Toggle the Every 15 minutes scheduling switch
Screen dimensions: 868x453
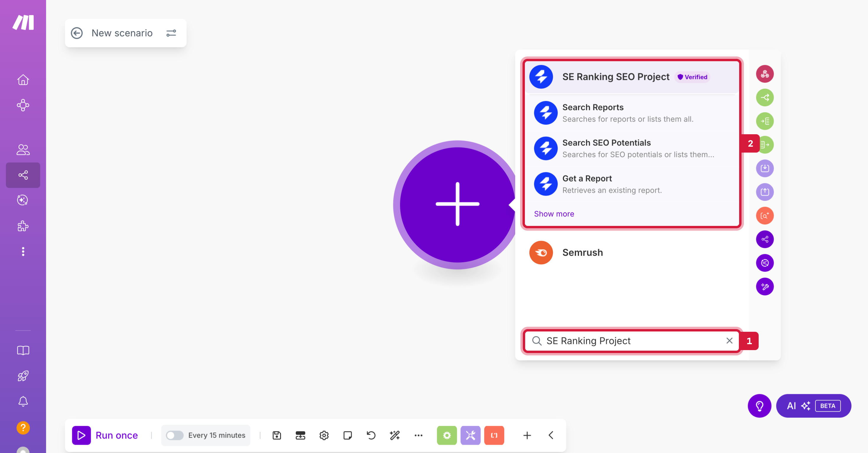click(x=175, y=435)
